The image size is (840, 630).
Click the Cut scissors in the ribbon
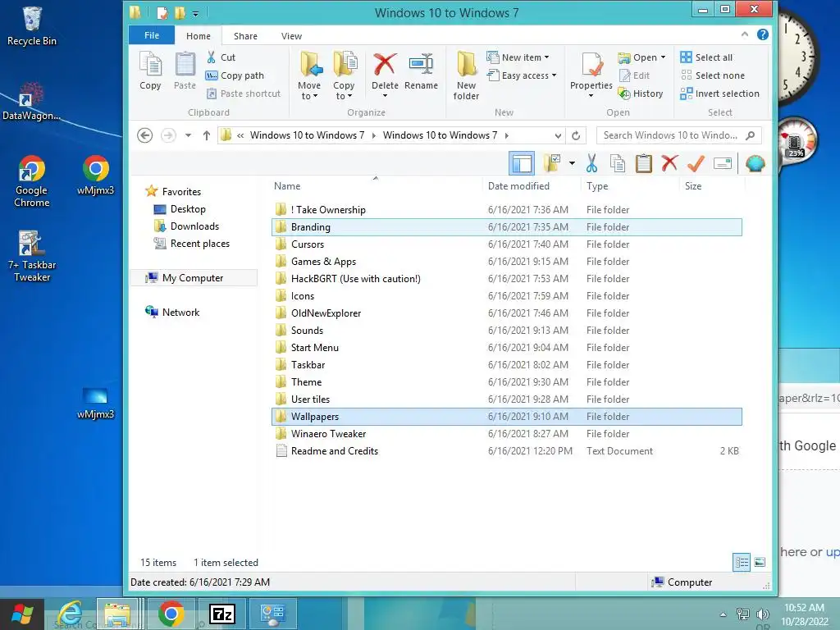point(211,57)
